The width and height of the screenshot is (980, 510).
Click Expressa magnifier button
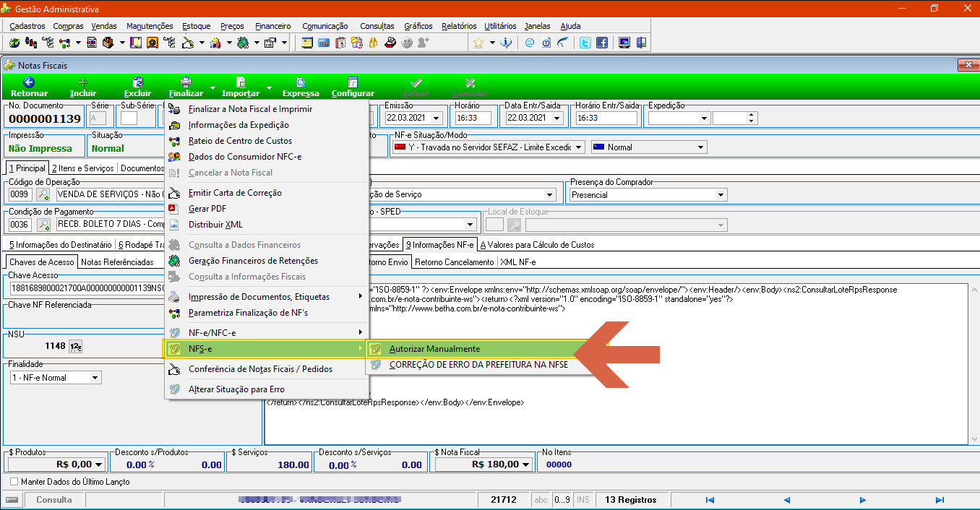click(x=301, y=87)
